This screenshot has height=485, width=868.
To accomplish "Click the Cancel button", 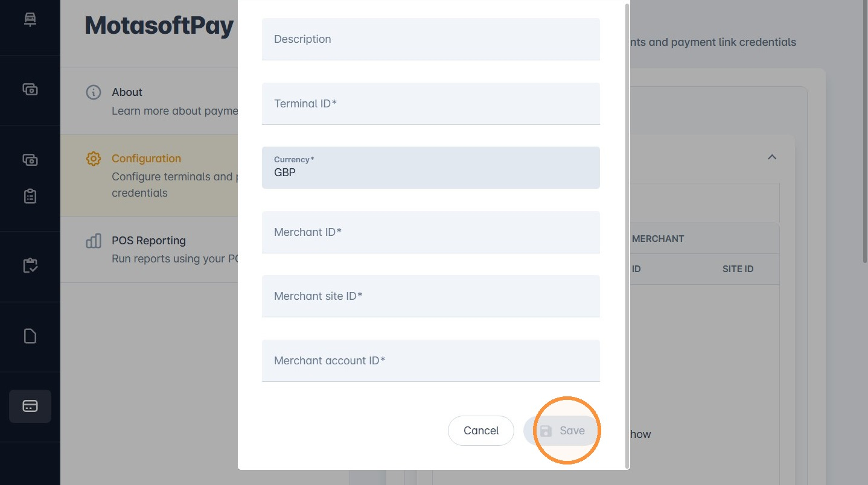I will [x=481, y=431].
